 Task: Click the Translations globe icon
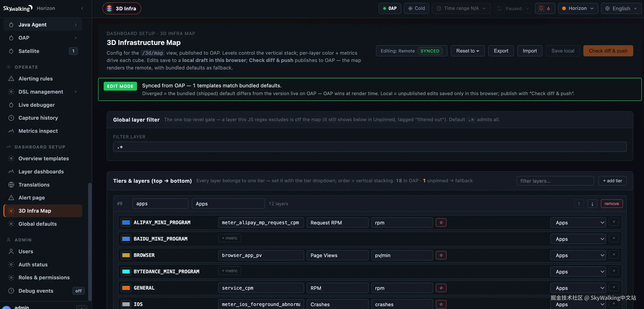pos(11,185)
